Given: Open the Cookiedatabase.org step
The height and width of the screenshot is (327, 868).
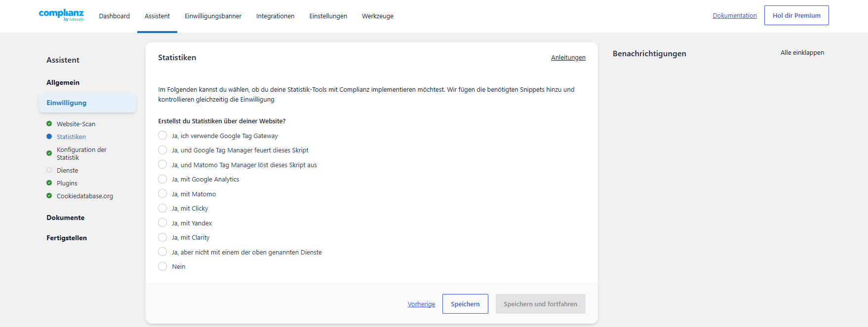Looking at the screenshot, I should (x=84, y=196).
